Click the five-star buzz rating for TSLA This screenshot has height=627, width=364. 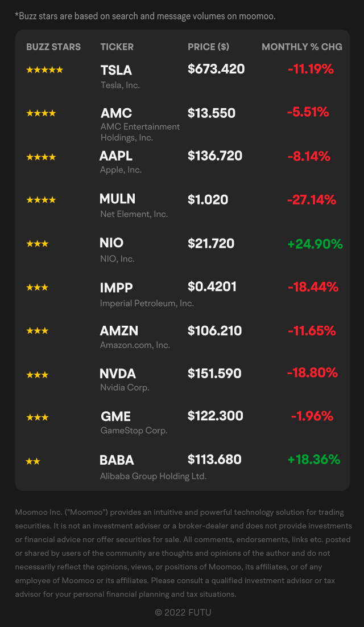(45, 70)
